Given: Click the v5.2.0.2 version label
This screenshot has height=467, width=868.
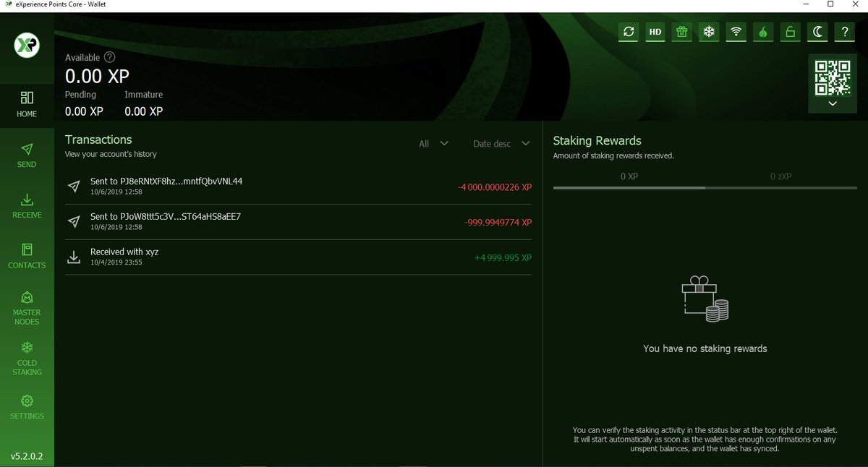Looking at the screenshot, I should [27, 456].
